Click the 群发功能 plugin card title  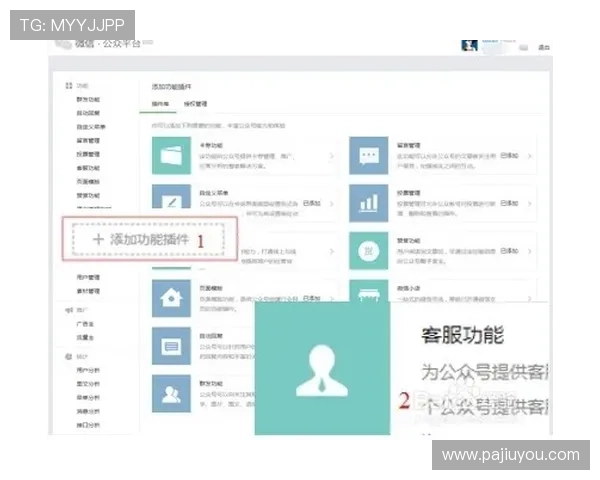211,384
